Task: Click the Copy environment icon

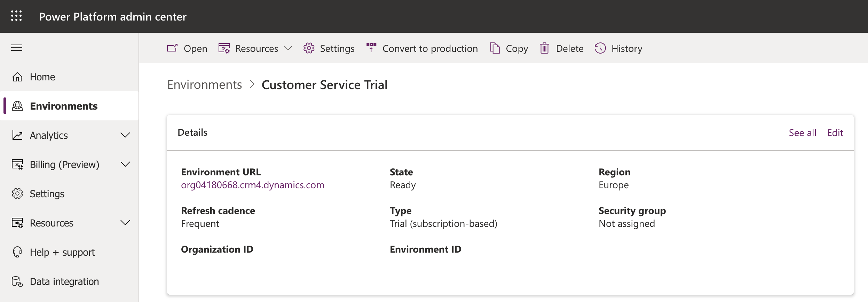Action: point(495,48)
